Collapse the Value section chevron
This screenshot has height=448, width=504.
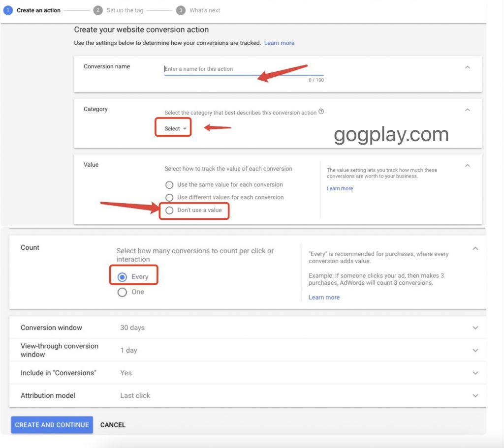click(468, 165)
